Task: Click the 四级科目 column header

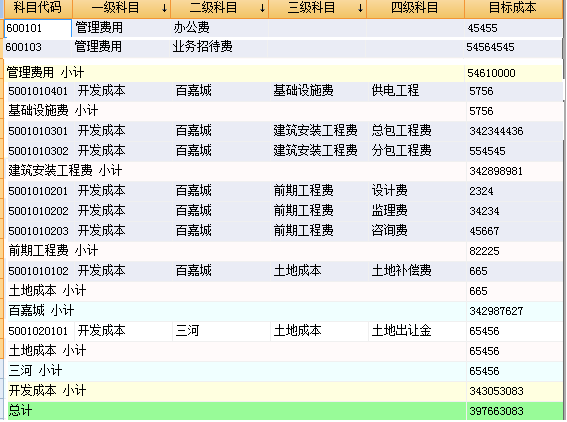Action: point(415,8)
